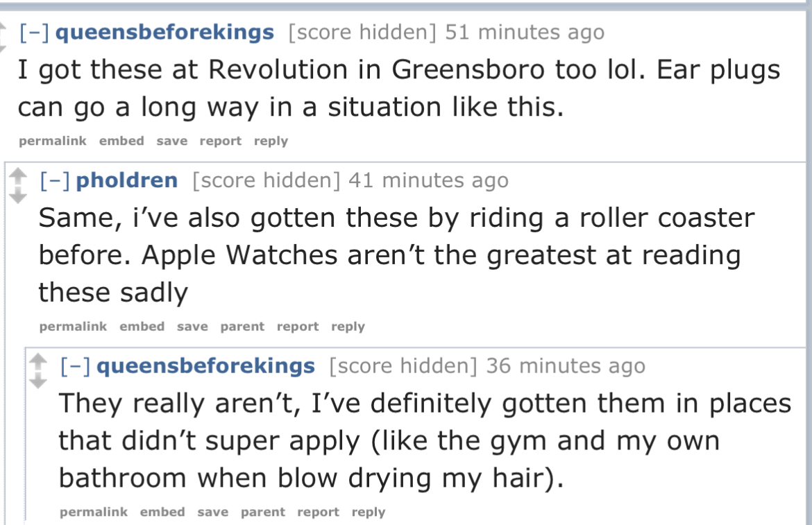Open permalink of the blow drying comment
The width and height of the screenshot is (812, 525).
[x=94, y=513]
